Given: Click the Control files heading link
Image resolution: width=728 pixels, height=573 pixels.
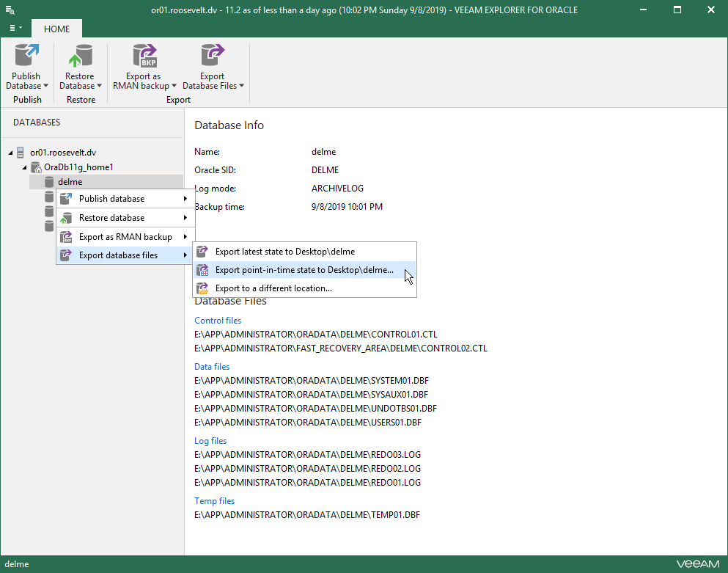Looking at the screenshot, I should [218, 321].
